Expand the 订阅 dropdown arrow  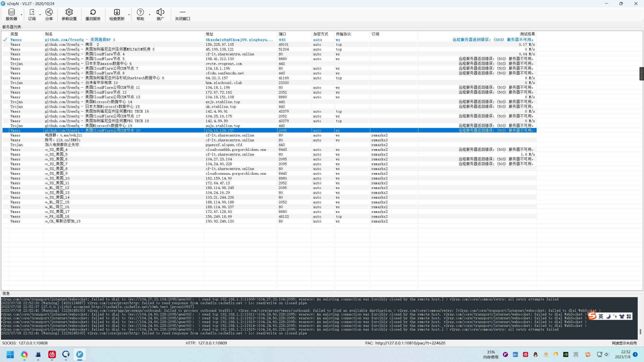point(40,15)
